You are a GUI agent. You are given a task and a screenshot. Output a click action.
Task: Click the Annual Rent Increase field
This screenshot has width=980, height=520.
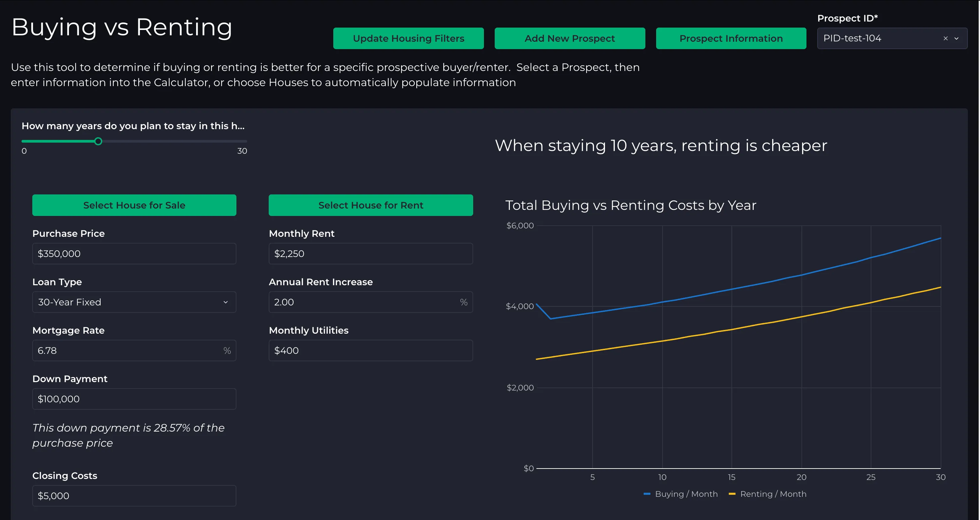371,302
